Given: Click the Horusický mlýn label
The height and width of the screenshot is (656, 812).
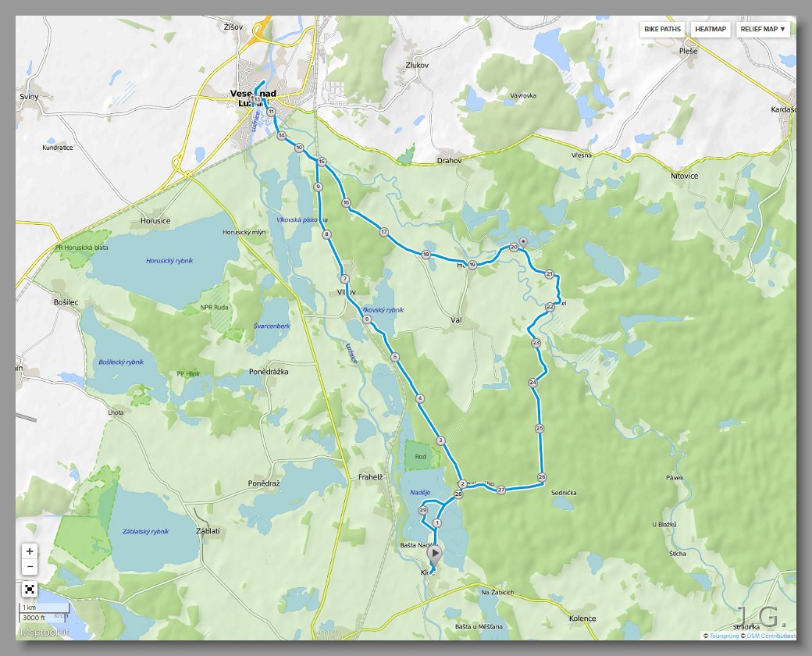Looking at the screenshot, I should 244,232.
